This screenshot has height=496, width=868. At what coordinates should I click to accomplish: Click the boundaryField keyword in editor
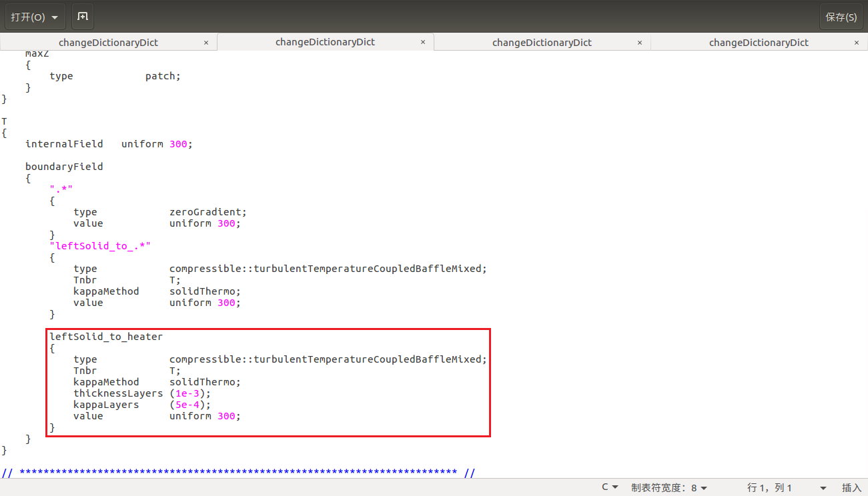point(64,167)
